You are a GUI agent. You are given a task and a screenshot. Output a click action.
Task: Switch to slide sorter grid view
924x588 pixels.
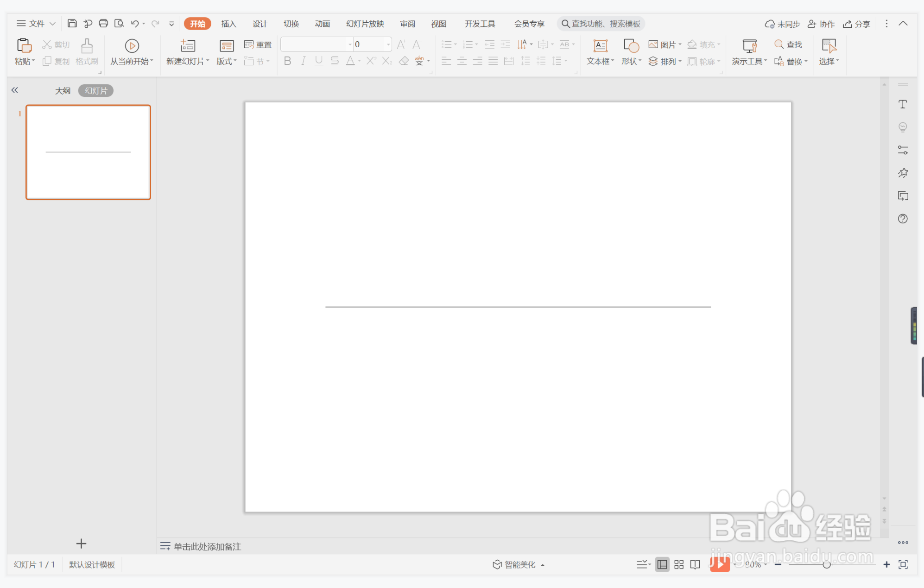tap(679, 564)
